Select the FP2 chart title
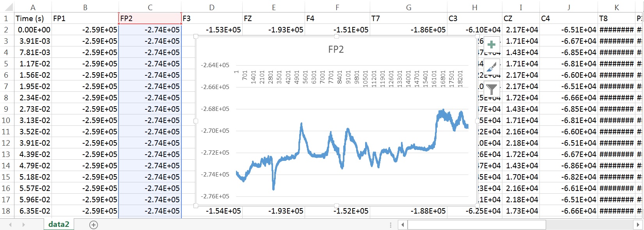The height and width of the screenshot is (230, 644). [x=336, y=49]
